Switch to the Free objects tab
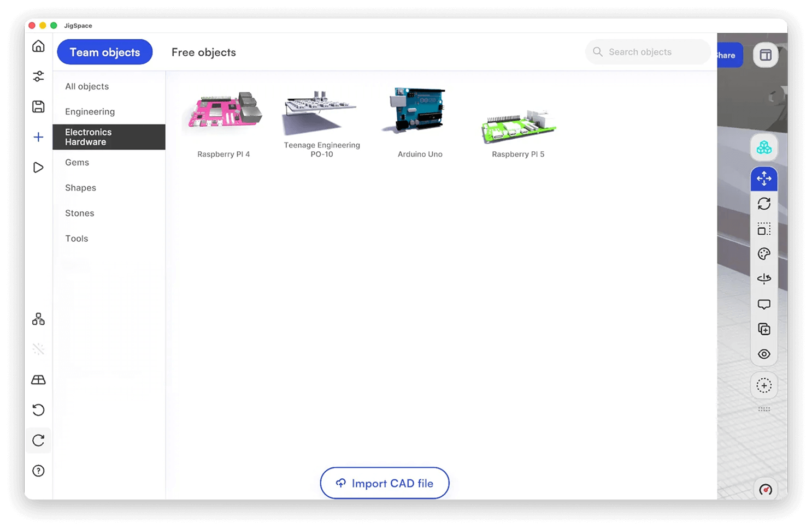 (204, 52)
